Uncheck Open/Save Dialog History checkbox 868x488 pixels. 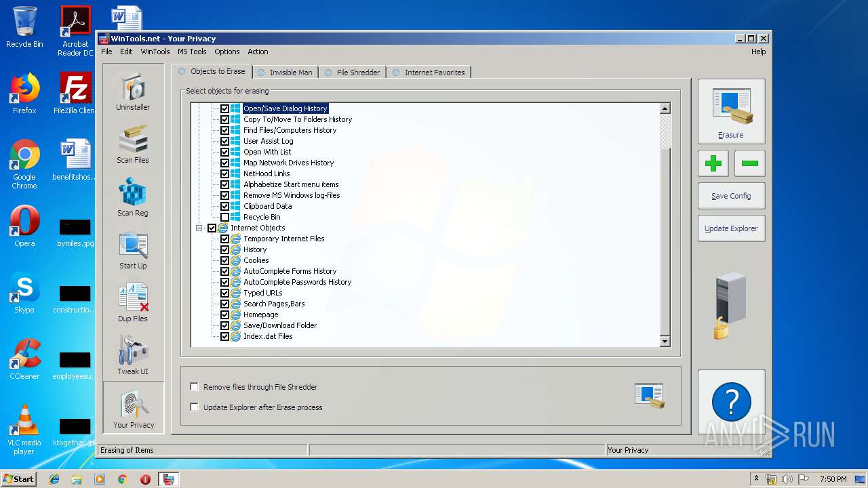click(x=225, y=108)
